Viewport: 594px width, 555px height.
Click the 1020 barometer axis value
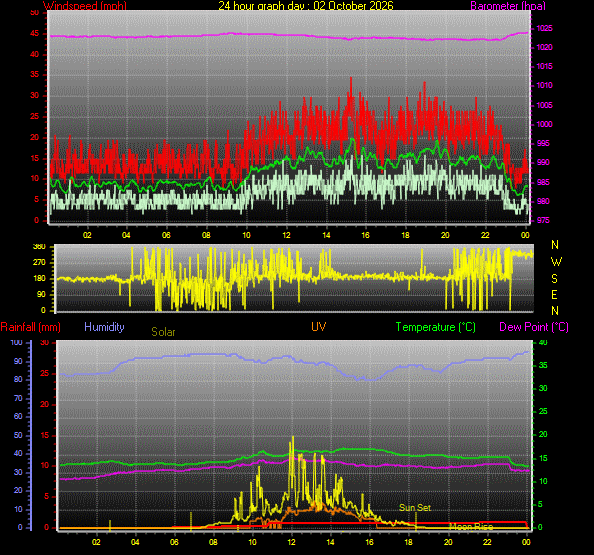[544, 47]
